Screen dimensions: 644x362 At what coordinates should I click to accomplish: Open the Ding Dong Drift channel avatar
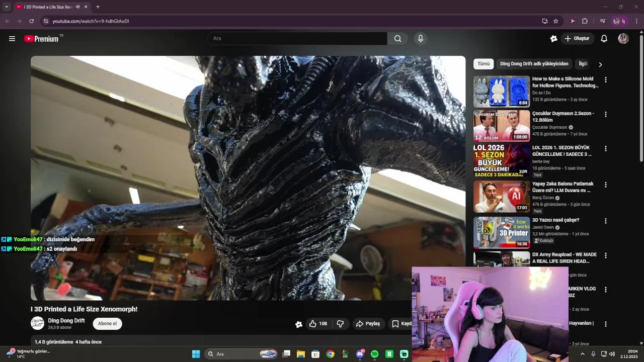click(x=37, y=323)
